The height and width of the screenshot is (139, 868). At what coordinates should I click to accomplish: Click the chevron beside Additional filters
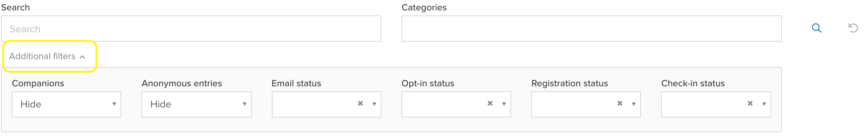point(83,57)
